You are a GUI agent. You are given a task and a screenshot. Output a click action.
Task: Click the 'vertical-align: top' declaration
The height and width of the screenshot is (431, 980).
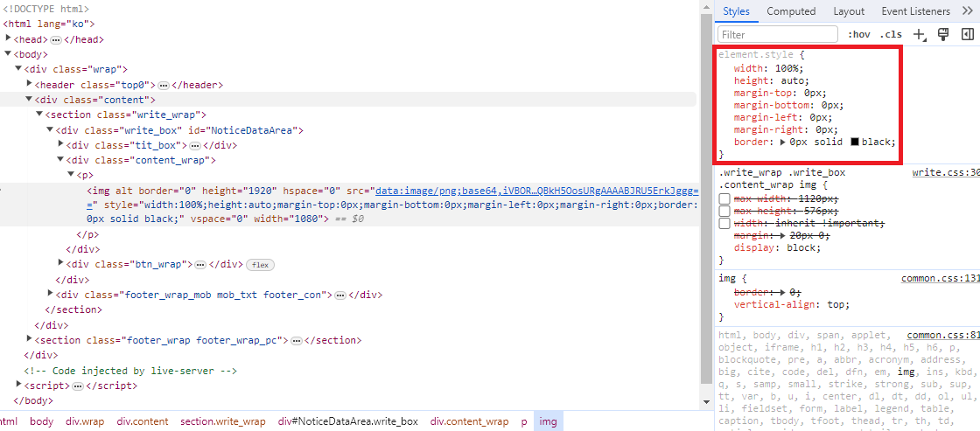[792, 305]
